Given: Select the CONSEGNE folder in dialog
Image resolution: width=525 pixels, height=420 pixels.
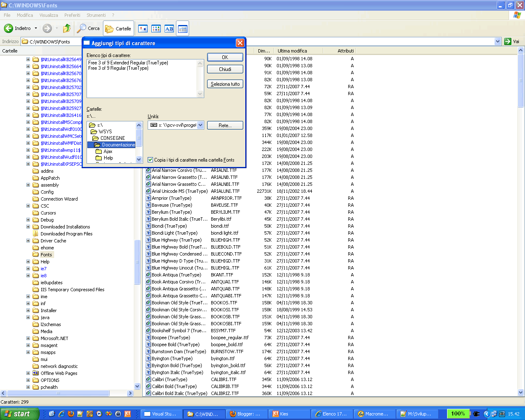Looking at the screenshot, I should click(x=109, y=138).
